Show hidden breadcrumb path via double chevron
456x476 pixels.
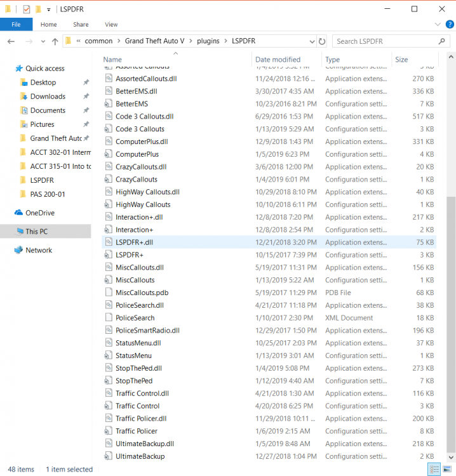pyautogui.click(x=78, y=41)
